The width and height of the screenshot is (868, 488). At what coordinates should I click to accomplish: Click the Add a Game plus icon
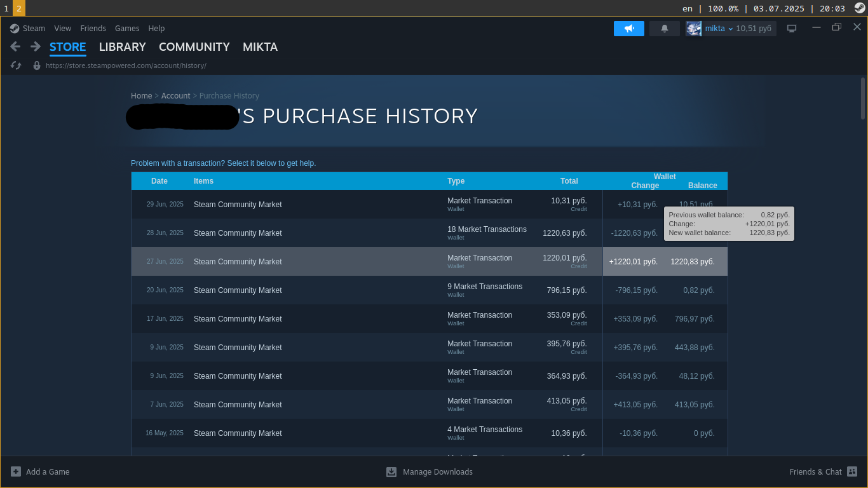(16, 471)
